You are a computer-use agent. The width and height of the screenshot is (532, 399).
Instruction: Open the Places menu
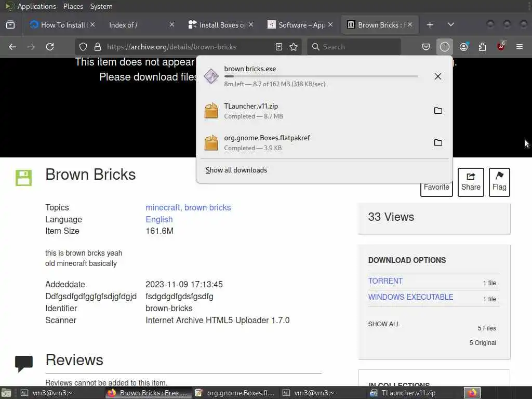click(x=73, y=6)
